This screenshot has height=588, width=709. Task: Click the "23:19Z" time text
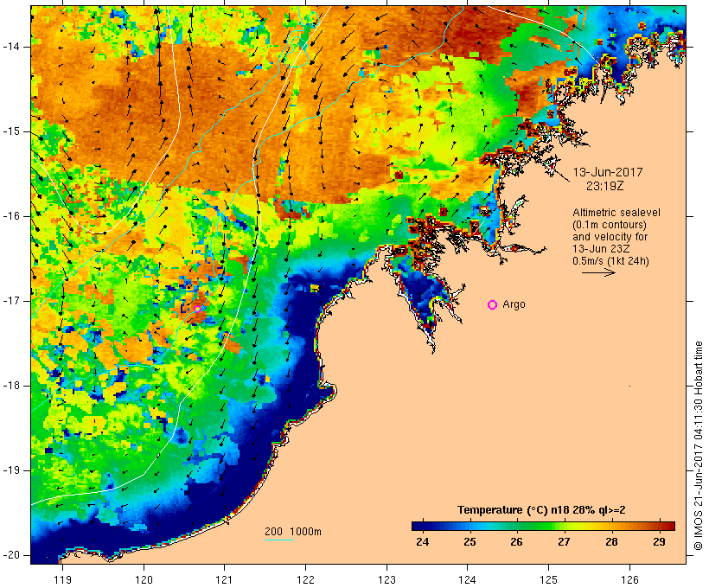click(x=605, y=186)
